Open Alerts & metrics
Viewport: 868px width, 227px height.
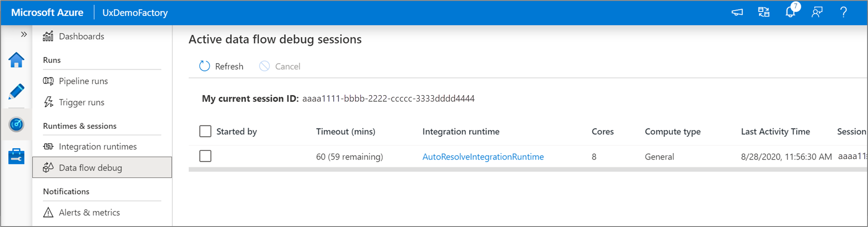(89, 212)
